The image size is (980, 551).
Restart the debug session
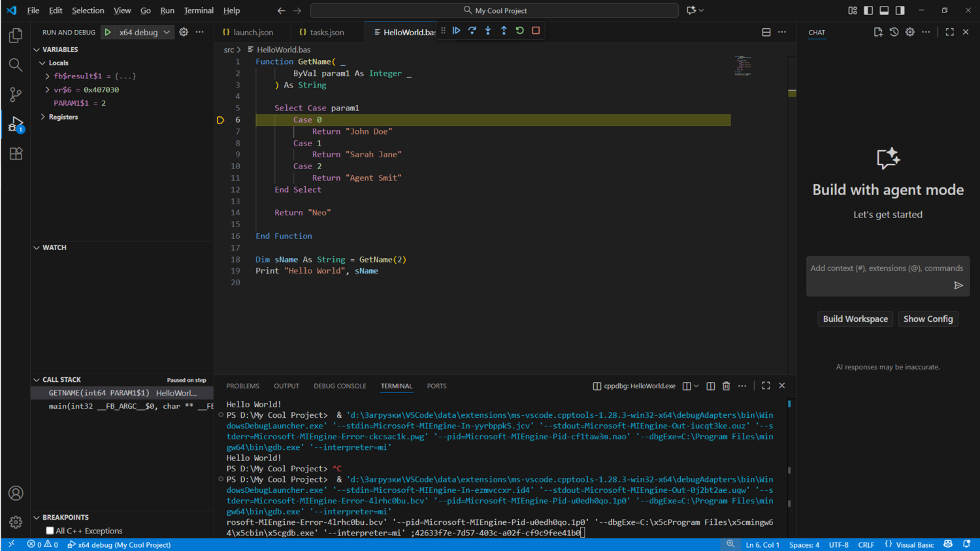pos(520,31)
